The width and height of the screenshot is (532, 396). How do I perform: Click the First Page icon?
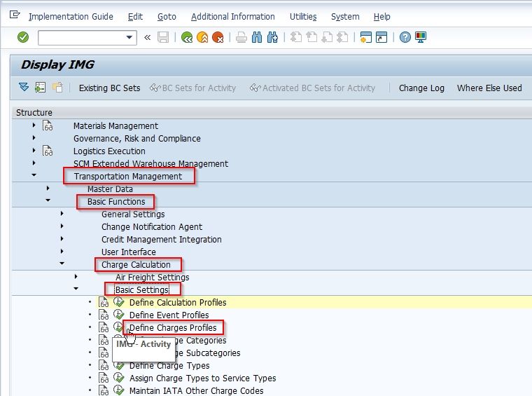(x=296, y=37)
